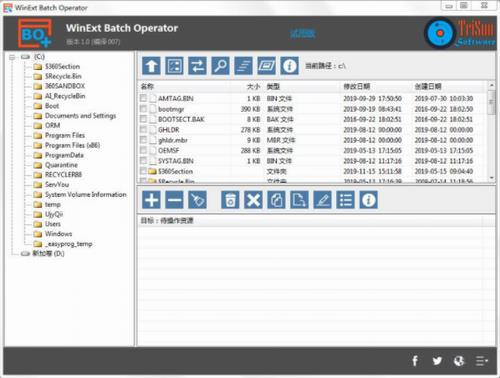The width and height of the screenshot is (500, 378).
Task: Select the temp folder in tree
Action: coord(53,204)
